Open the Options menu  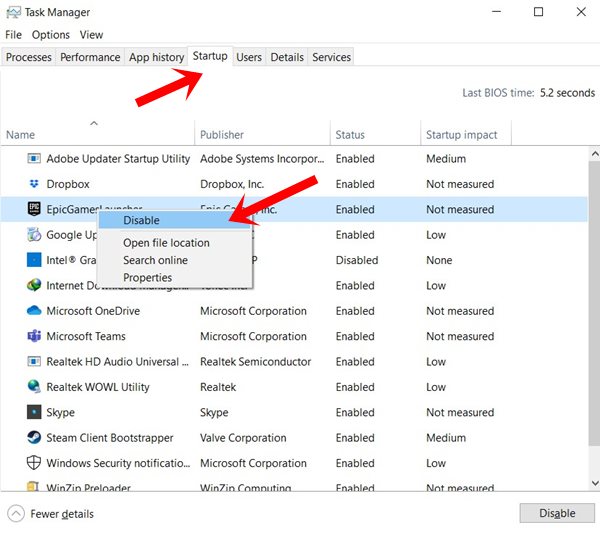(x=51, y=35)
